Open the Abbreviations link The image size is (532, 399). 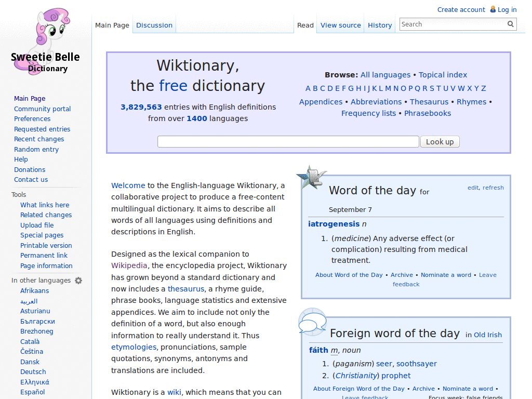376,102
